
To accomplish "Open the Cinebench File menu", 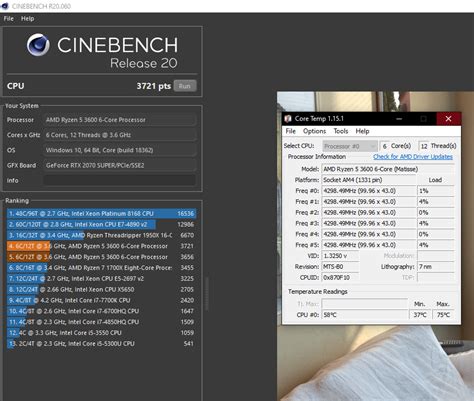I will (x=8, y=19).
